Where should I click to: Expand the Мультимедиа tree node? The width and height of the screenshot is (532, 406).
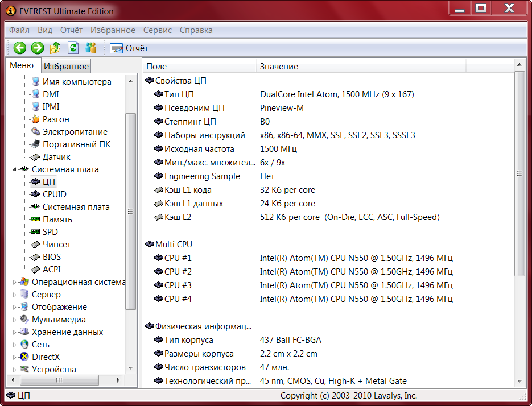pyautogui.click(x=15, y=320)
